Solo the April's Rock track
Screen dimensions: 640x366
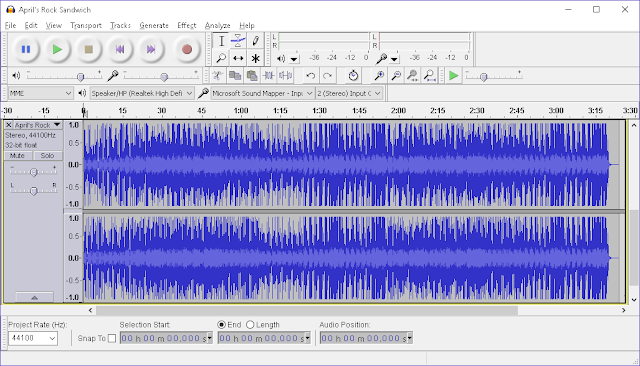pyautogui.click(x=47, y=155)
